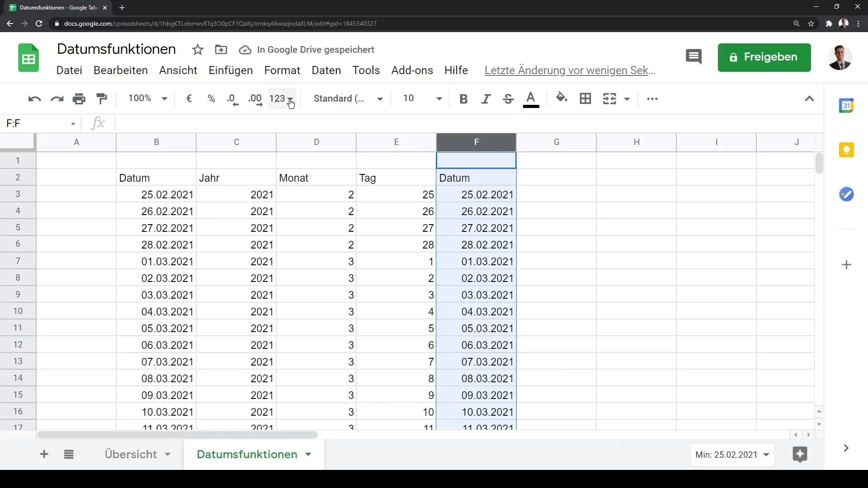Open the Daten menu
The height and width of the screenshot is (488, 868).
pyautogui.click(x=326, y=70)
